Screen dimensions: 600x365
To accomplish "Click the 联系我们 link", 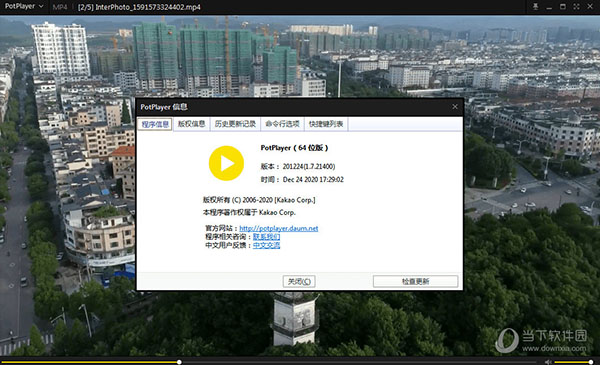I will [x=266, y=237].
